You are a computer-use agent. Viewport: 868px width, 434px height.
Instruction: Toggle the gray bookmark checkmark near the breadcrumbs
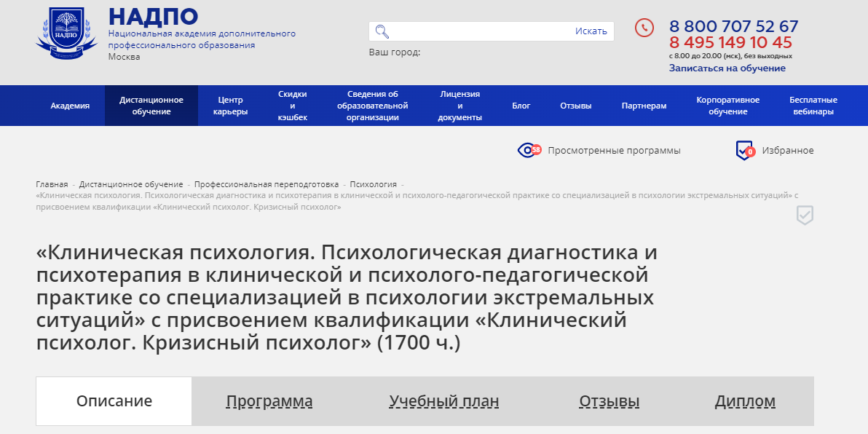804,215
